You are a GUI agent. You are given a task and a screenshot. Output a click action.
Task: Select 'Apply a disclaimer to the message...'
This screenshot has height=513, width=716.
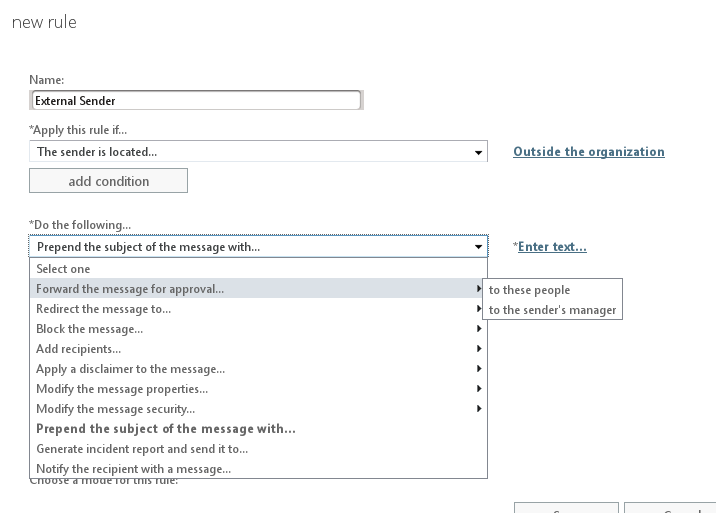pyautogui.click(x=258, y=369)
